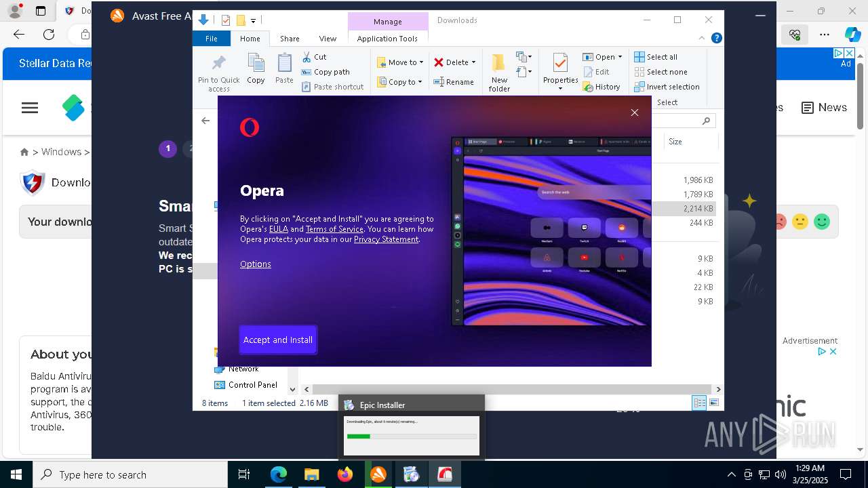Open the browser hamburger menu icon
The image size is (868, 488).
(30, 108)
